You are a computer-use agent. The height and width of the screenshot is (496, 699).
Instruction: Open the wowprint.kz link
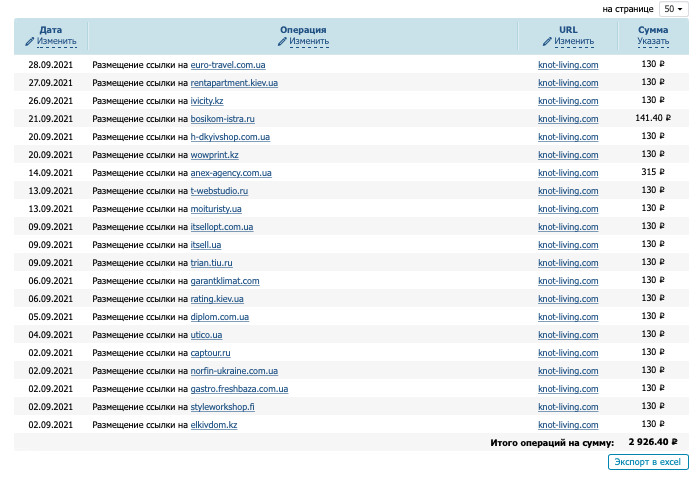click(214, 155)
